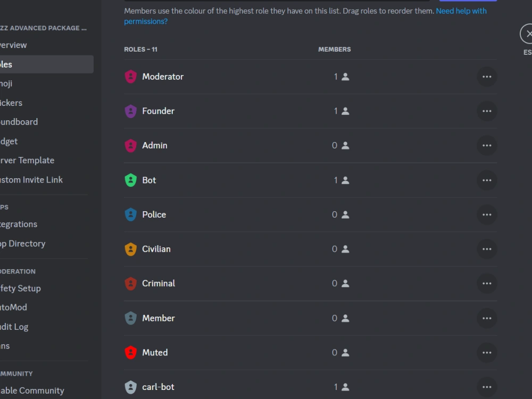Open the more options menu for Admin
532x399 pixels.
click(487, 145)
